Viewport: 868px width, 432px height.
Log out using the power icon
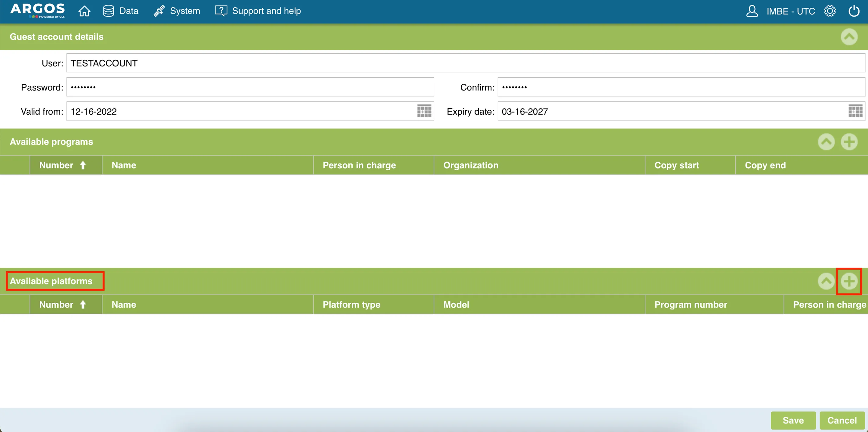click(853, 11)
